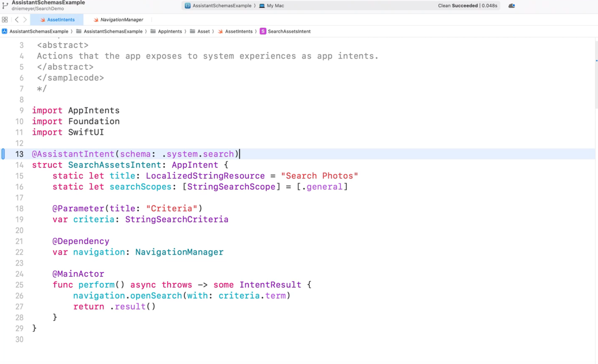Click the @AssistantIntent macro text
Viewport: 598px width, 364px height.
coord(73,154)
